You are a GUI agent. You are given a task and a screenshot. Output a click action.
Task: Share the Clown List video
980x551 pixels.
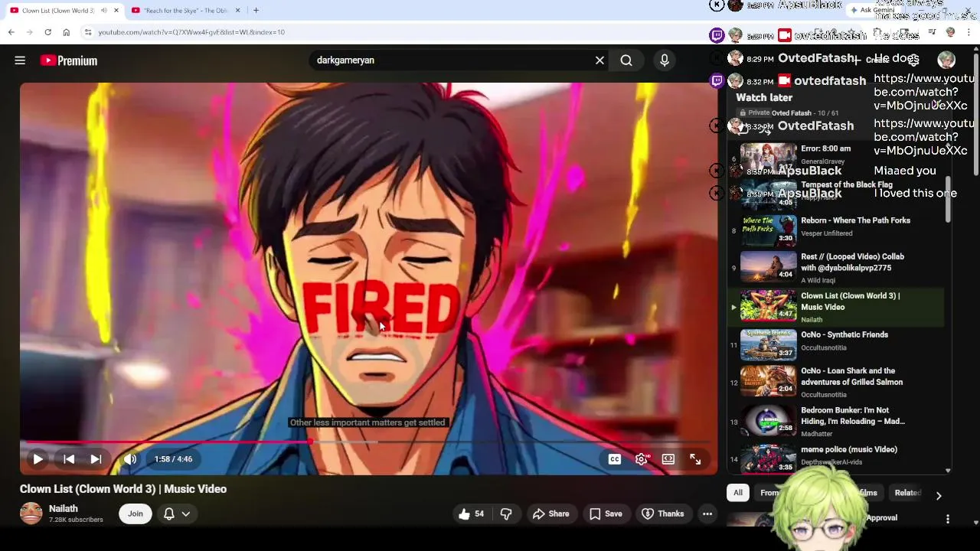click(x=551, y=514)
